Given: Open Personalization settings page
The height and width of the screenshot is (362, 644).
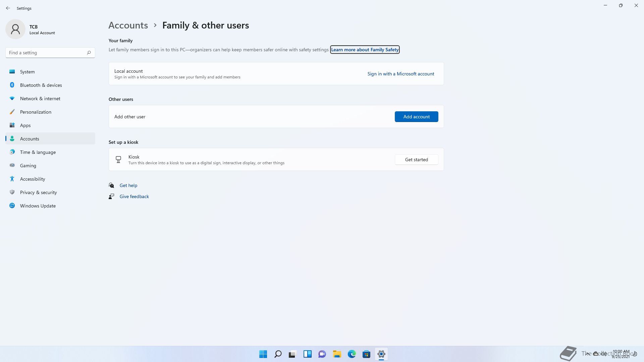Looking at the screenshot, I should point(50,112).
